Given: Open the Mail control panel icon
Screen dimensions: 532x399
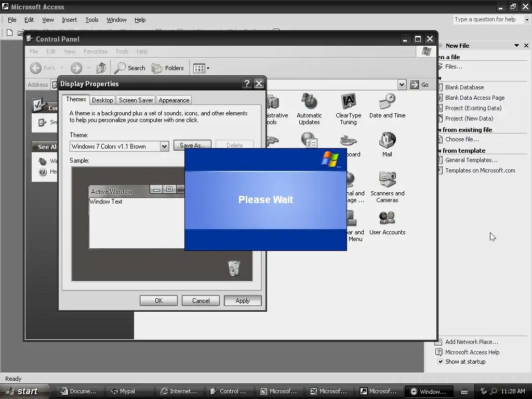Looking at the screenshot, I should point(387,145).
